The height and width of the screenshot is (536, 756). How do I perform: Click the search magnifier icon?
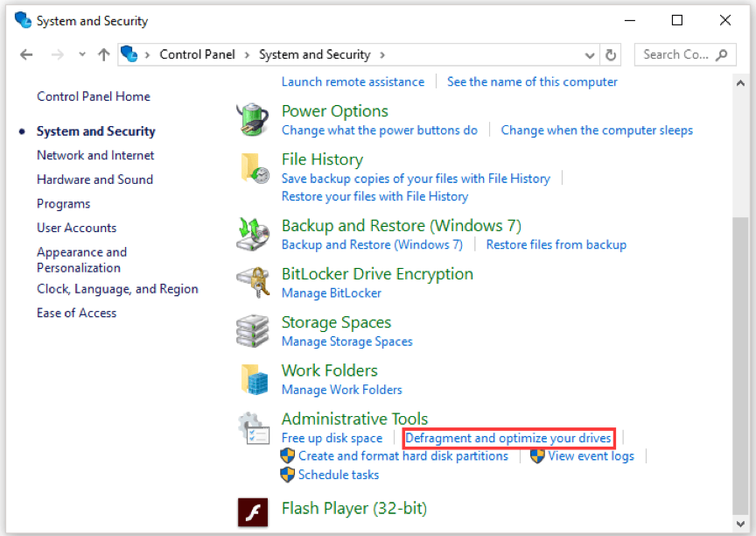722,55
